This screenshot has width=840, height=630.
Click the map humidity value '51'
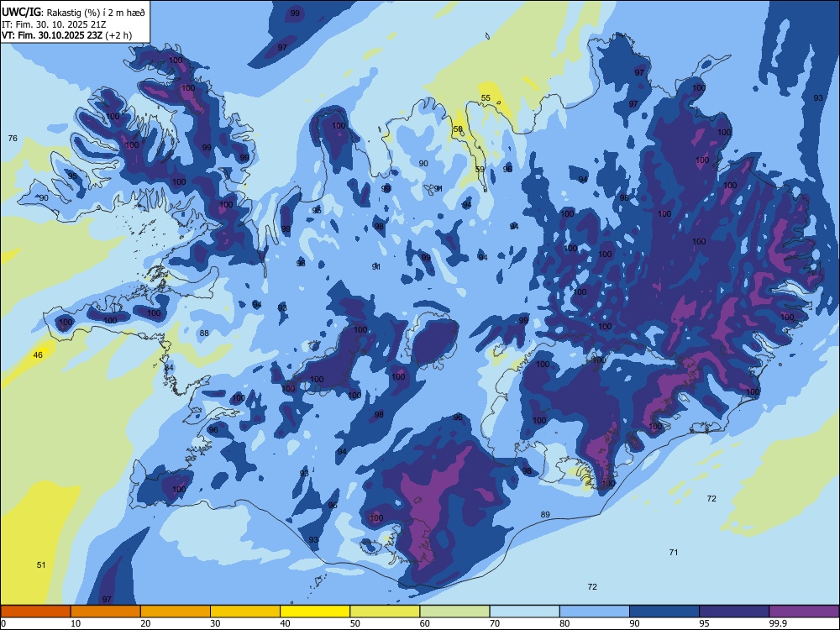[41, 564]
